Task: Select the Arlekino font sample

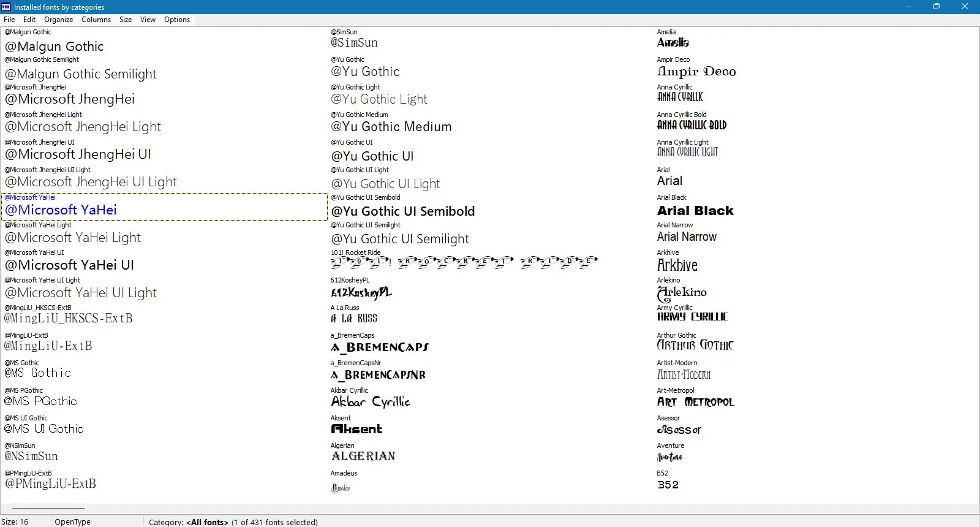Action: click(x=682, y=293)
